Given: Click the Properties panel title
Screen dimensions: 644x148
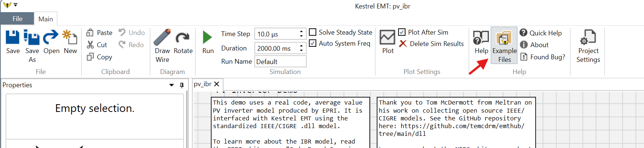Looking at the screenshot, I should coord(17,85).
